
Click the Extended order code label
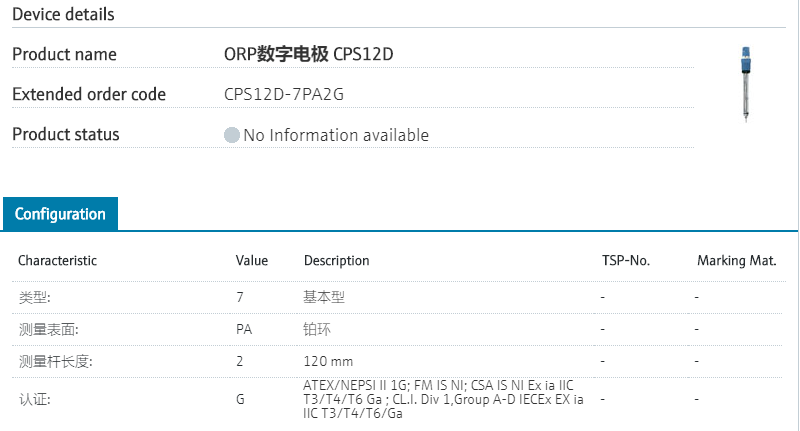[89, 95]
